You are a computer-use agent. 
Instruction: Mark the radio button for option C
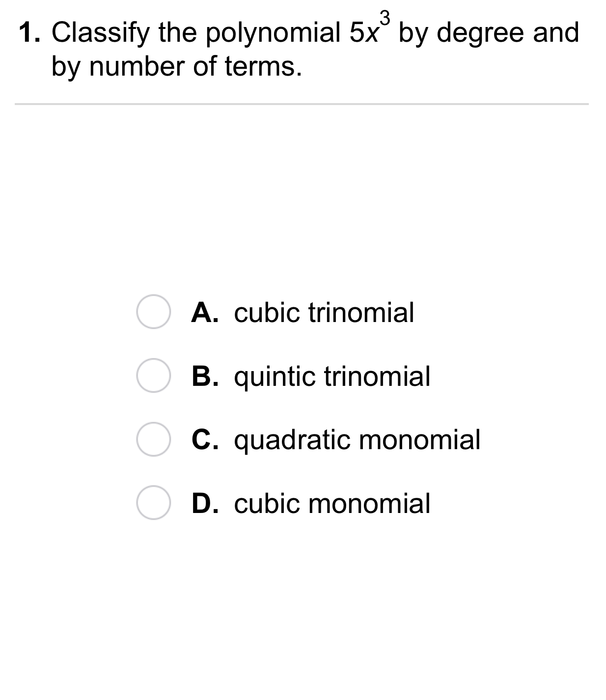coord(153,439)
